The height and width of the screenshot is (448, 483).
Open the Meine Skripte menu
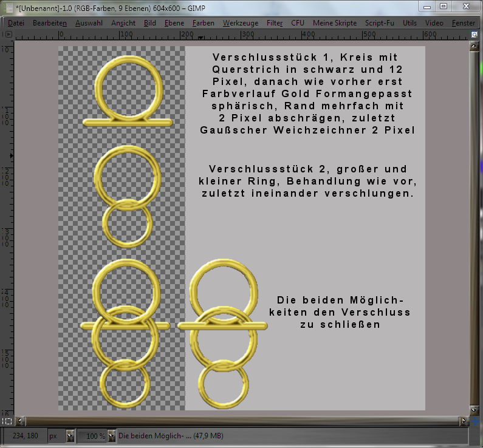(334, 22)
